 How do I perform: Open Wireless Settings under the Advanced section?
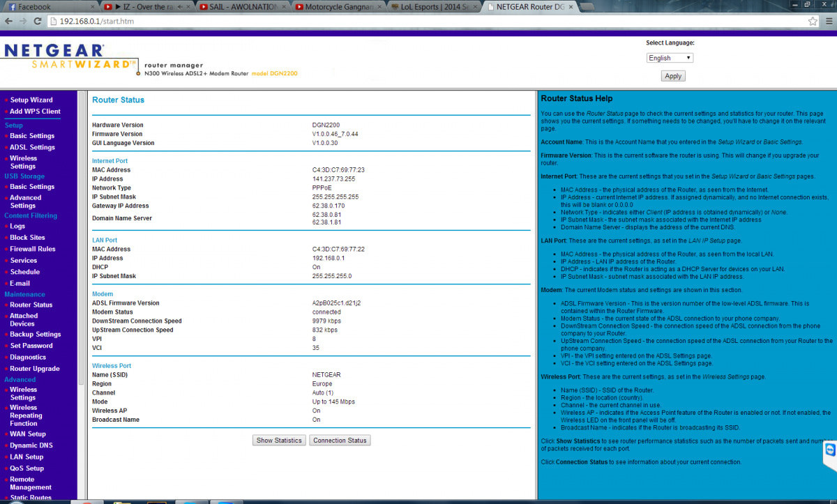[23, 394]
